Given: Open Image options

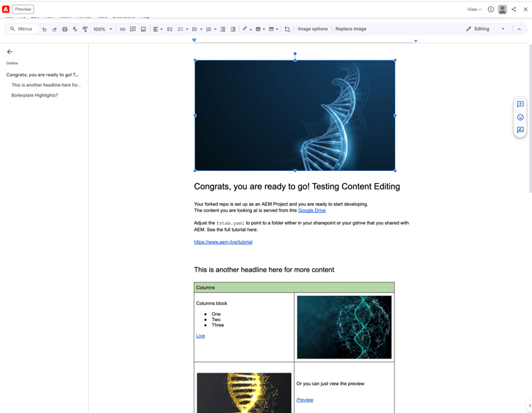Looking at the screenshot, I should (x=313, y=29).
